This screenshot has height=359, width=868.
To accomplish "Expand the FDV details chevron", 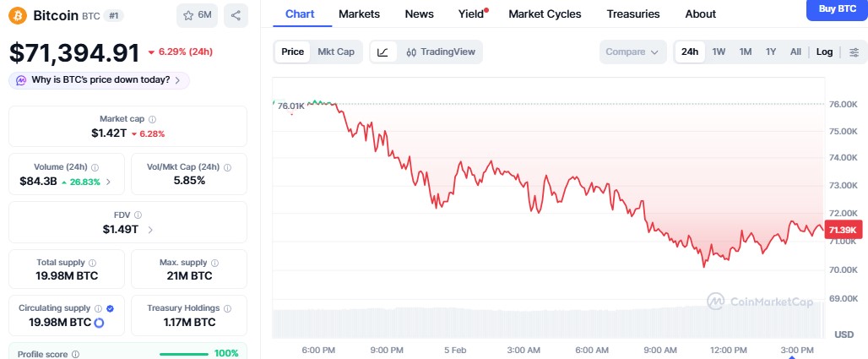I will [150, 229].
